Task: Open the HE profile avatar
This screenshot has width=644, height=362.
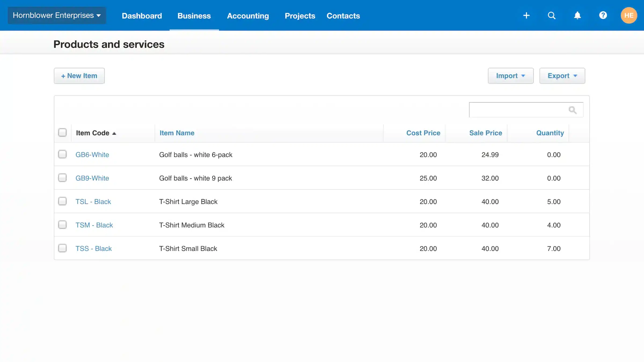Action: (629, 15)
